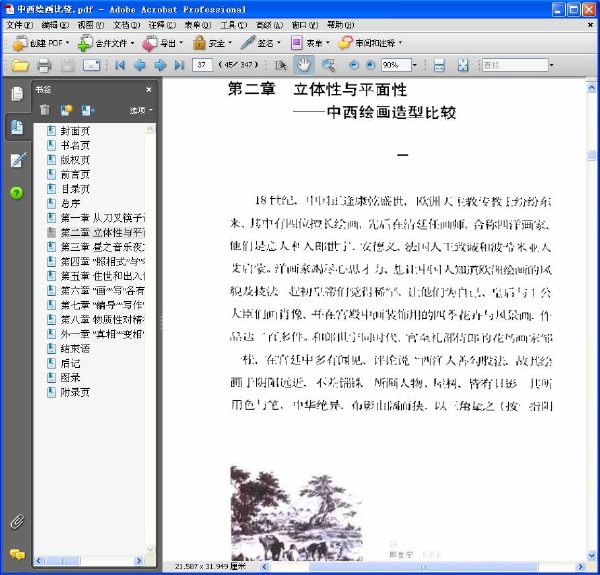Screen dimensions: 600x575
Task: Open the bookmark 选项 dropdown
Action: [x=141, y=110]
